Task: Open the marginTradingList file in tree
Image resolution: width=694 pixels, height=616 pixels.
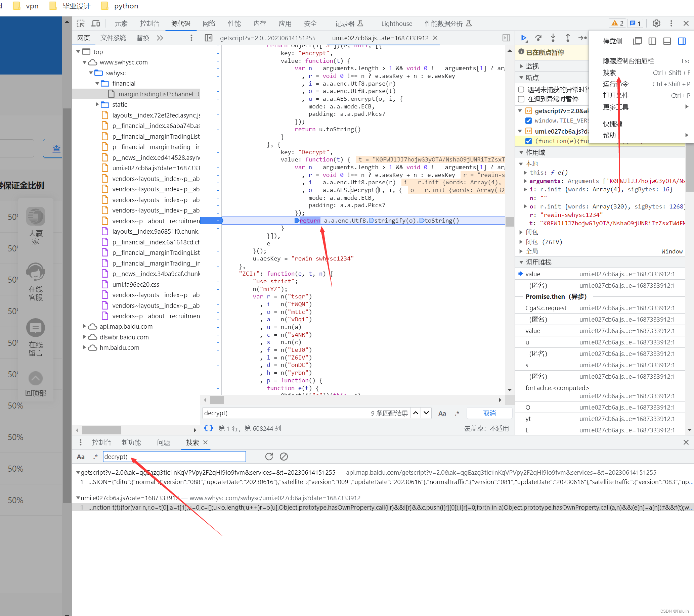Action: [x=159, y=94]
